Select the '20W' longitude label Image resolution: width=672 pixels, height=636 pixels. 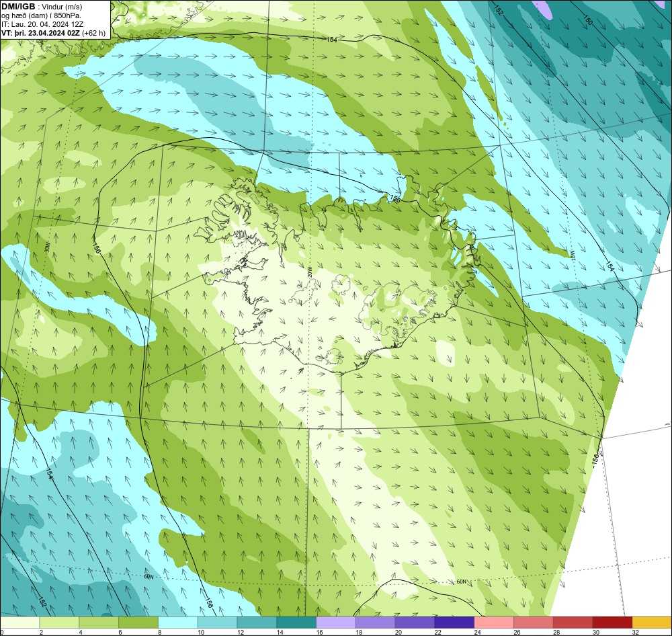(x=309, y=272)
